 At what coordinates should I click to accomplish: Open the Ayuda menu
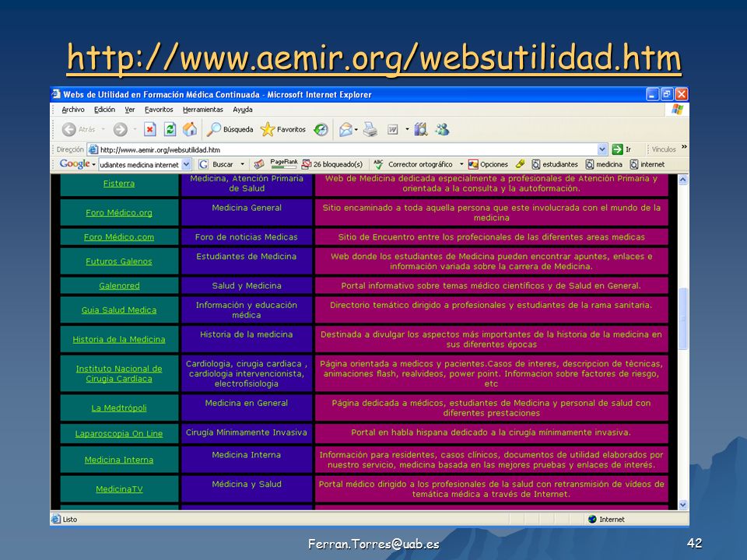click(x=243, y=110)
